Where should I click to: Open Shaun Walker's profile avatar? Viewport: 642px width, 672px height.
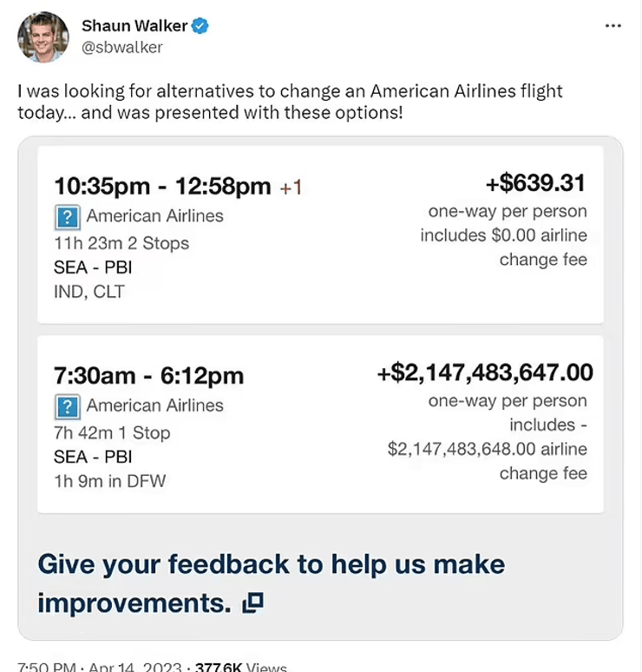point(43,36)
